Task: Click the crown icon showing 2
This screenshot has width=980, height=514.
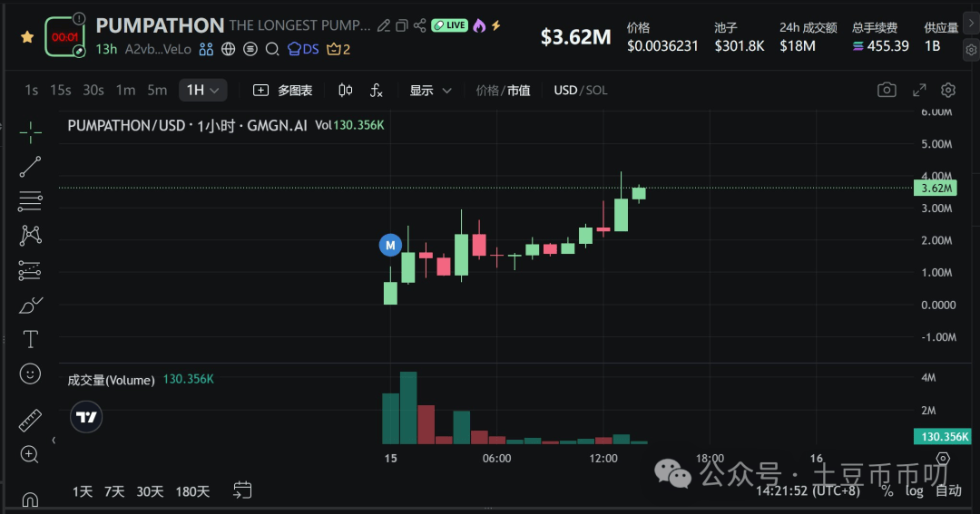Action: pos(338,49)
